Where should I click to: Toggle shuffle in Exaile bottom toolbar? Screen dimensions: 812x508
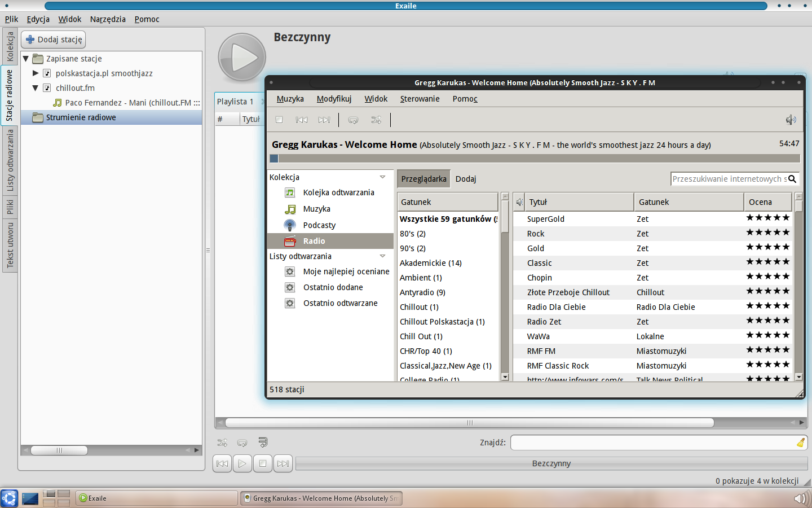(222, 443)
